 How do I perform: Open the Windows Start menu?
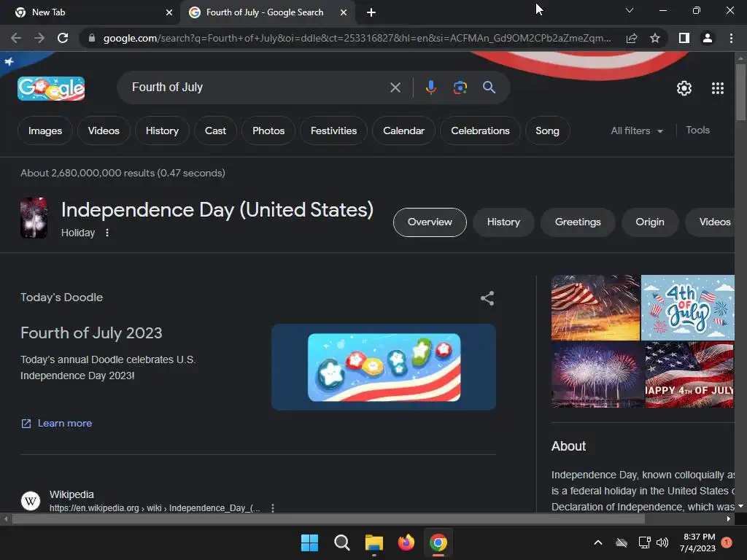tap(309, 542)
